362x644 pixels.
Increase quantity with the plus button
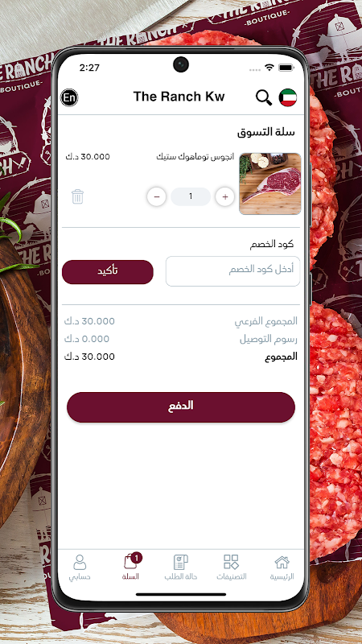pyautogui.click(x=225, y=196)
